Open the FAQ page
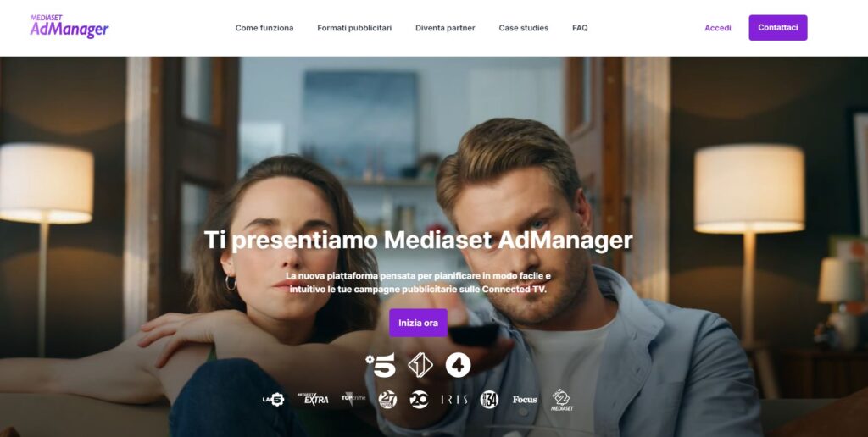 [580, 28]
